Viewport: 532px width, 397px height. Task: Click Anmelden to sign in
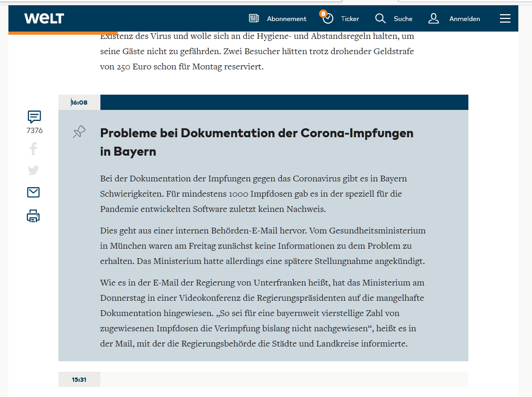click(465, 18)
